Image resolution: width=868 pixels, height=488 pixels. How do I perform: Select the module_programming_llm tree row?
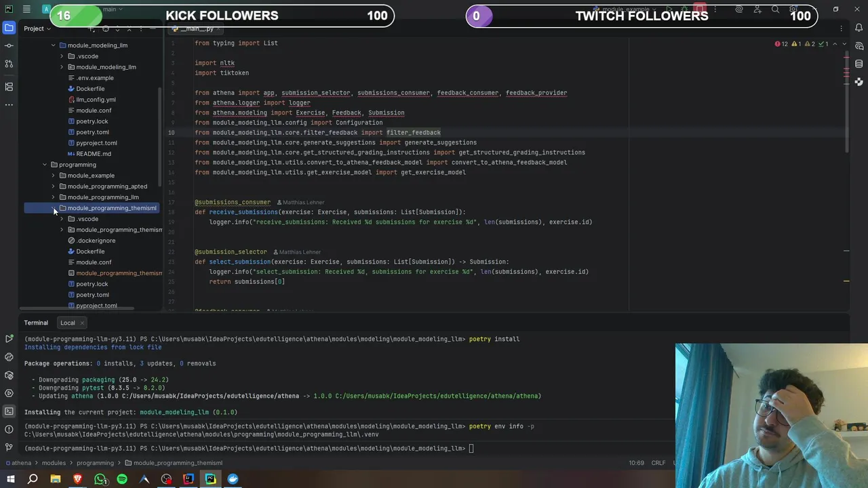point(92,197)
